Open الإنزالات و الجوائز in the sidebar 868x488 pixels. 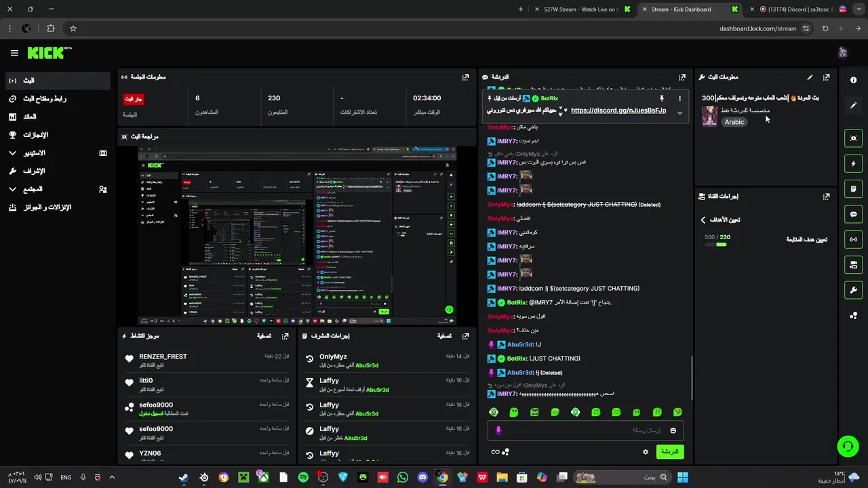[57, 207]
